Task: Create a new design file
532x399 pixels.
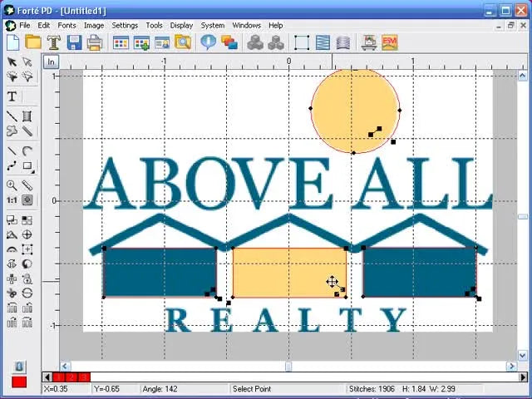Action: coord(13,42)
